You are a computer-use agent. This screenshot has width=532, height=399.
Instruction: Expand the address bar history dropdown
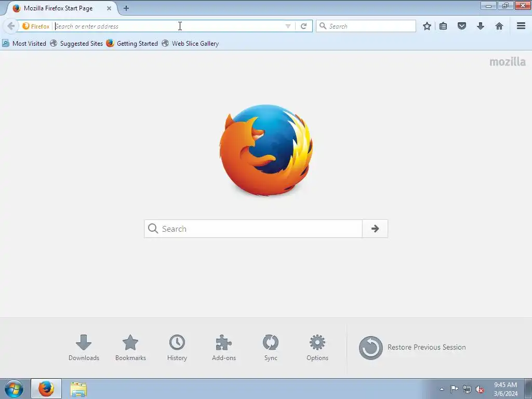coord(288,26)
